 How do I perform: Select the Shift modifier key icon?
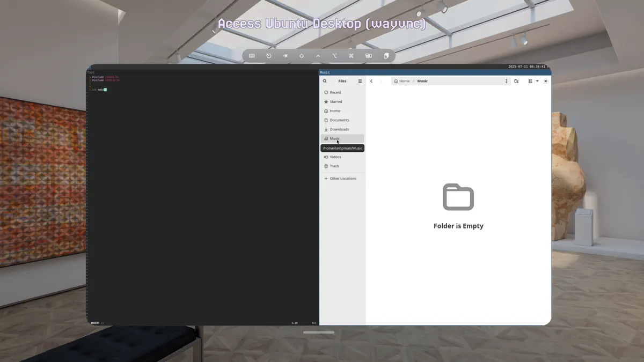click(x=302, y=55)
